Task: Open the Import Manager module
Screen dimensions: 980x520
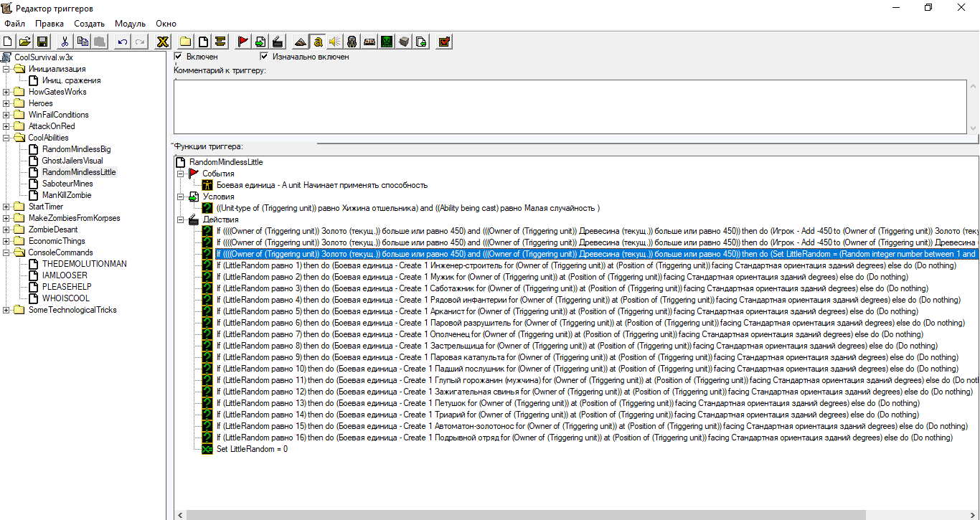Action: point(421,42)
